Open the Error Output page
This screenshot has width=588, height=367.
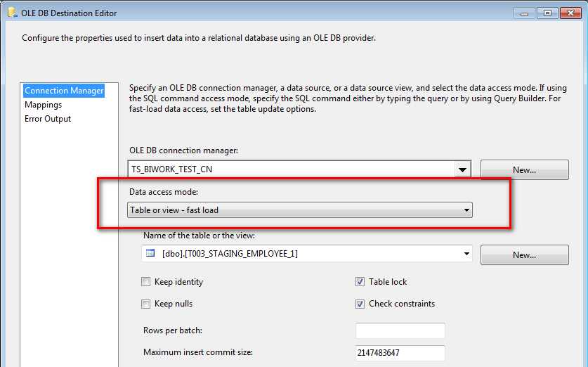48,119
